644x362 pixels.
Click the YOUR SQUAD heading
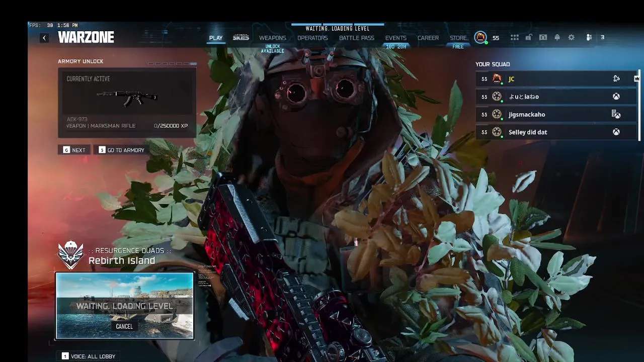493,64
